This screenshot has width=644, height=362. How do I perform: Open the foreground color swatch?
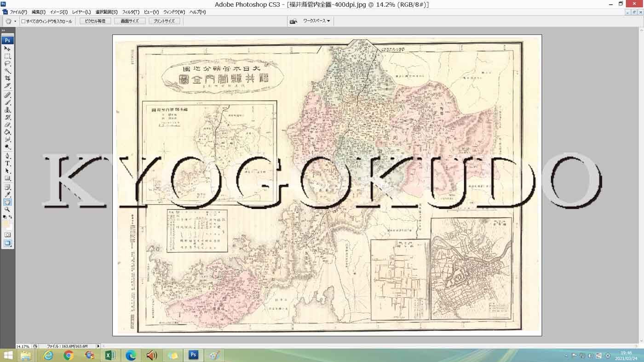(x=6, y=224)
